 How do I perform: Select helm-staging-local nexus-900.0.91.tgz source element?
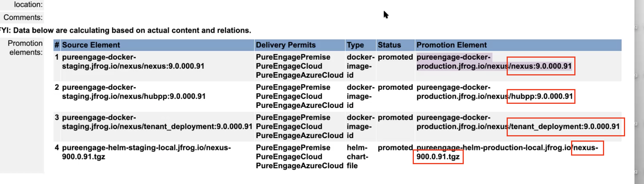(146, 152)
